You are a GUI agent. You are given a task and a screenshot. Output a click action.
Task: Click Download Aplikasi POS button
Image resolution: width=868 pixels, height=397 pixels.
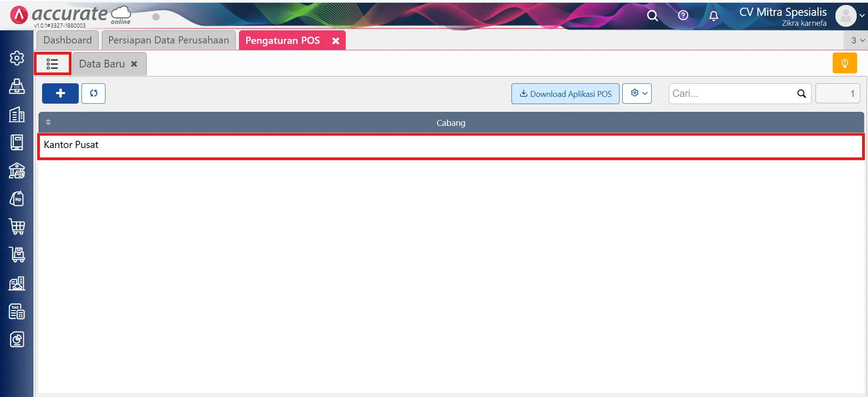565,94
